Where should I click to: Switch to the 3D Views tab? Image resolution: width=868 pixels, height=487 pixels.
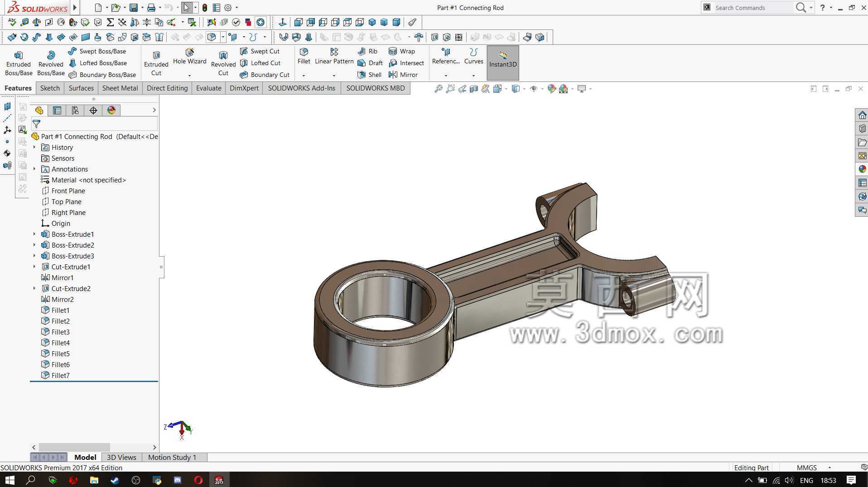121,457
